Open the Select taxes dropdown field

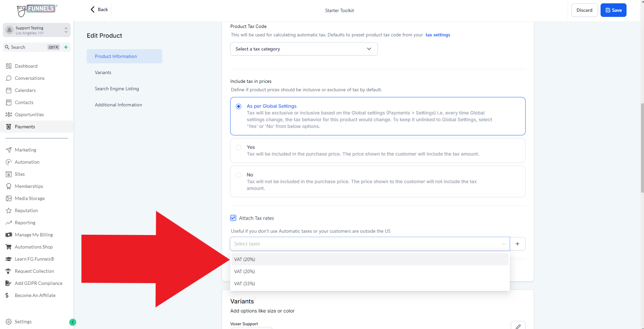pyautogui.click(x=370, y=244)
